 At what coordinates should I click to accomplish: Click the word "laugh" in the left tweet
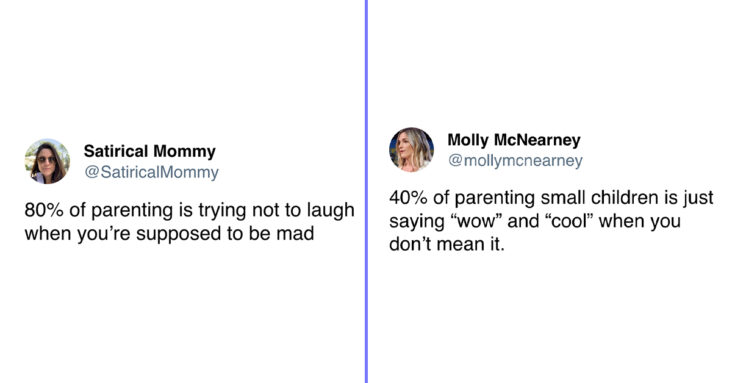click(331, 211)
